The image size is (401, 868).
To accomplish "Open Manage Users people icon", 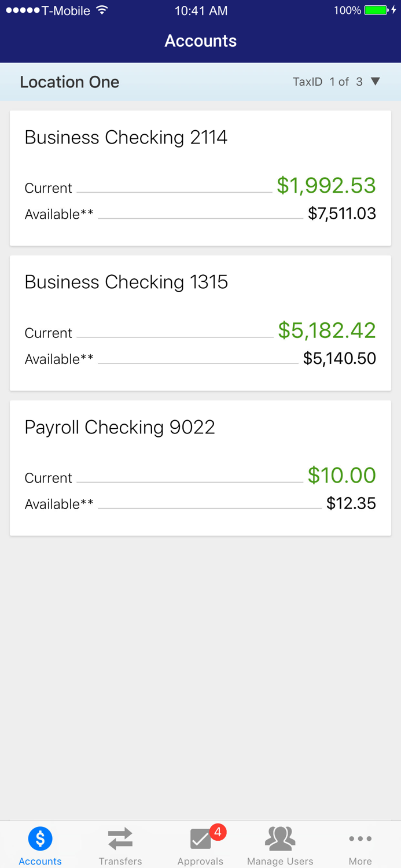I will [280, 838].
